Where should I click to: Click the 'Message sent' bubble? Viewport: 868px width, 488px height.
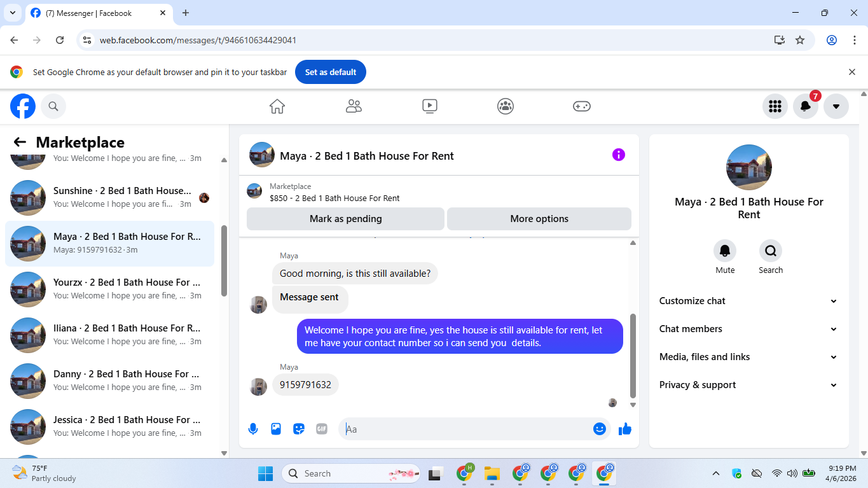(310, 299)
